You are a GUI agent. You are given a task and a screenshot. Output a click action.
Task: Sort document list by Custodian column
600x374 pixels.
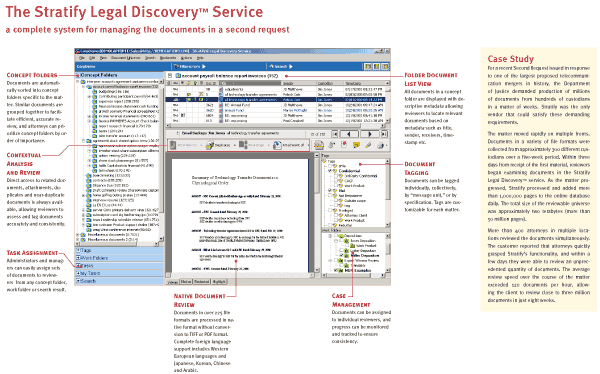[329, 83]
